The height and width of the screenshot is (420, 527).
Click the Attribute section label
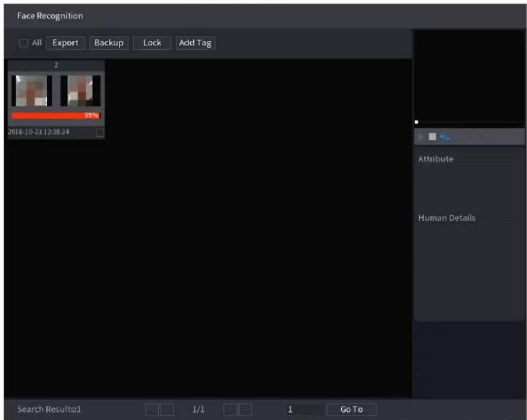pos(435,159)
